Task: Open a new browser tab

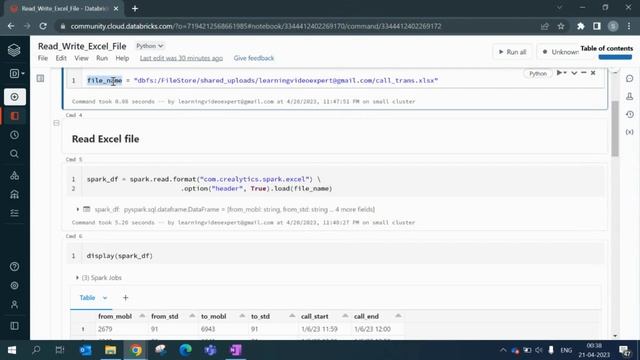Action: pos(135,8)
